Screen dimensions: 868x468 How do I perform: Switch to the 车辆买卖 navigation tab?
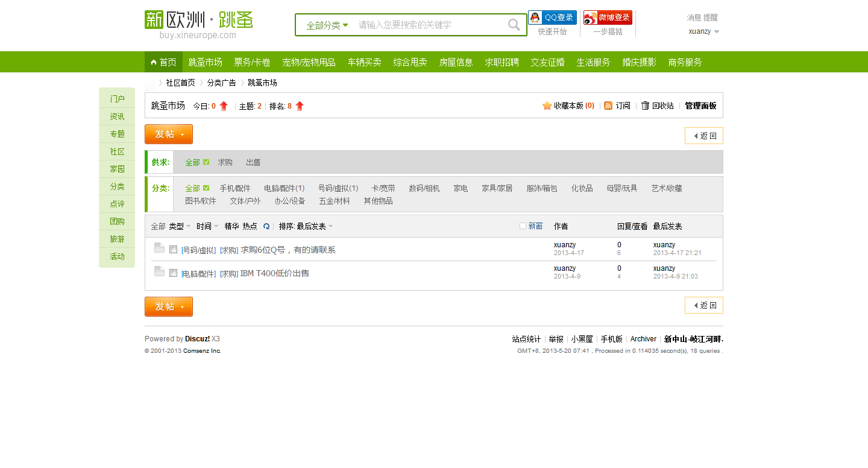(x=364, y=62)
